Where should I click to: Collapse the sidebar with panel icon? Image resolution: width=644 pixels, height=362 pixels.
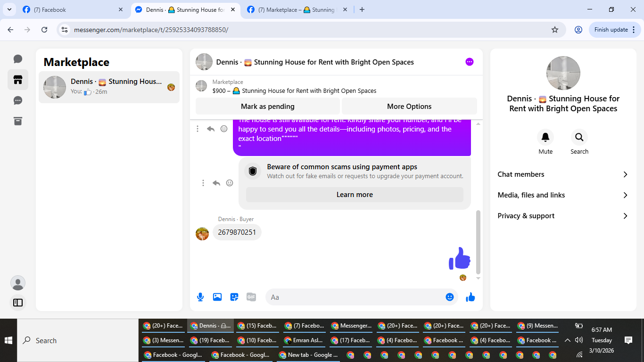pyautogui.click(x=18, y=303)
